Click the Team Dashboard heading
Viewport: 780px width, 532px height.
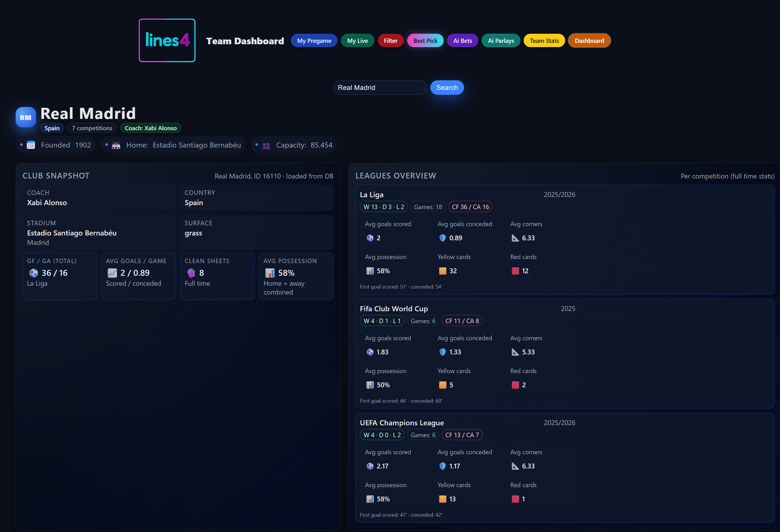245,41
